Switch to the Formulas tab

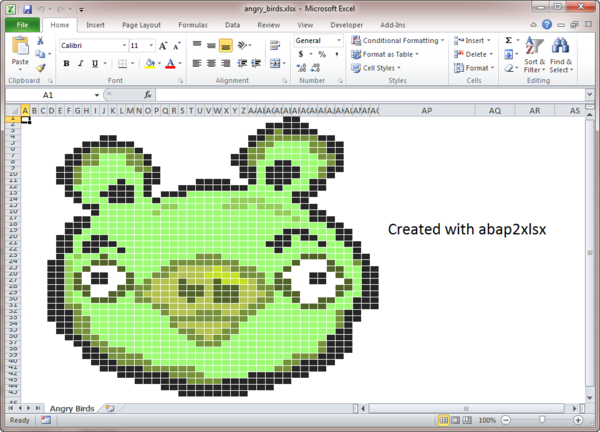[193, 25]
